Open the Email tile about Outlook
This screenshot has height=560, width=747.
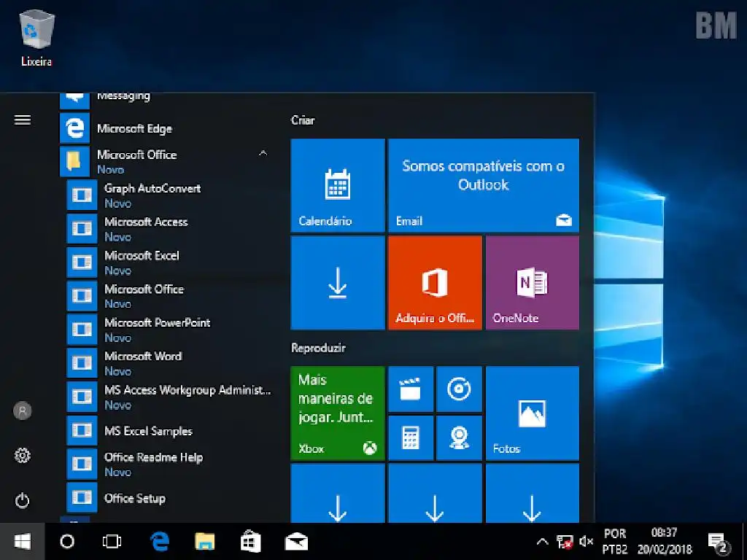[484, 185]
